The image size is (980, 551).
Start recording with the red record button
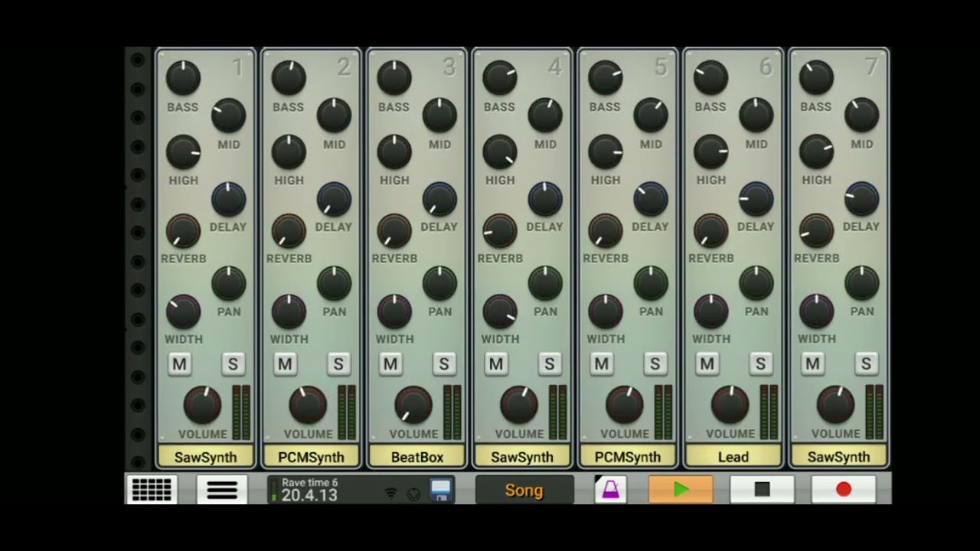[x=844, y=490]
